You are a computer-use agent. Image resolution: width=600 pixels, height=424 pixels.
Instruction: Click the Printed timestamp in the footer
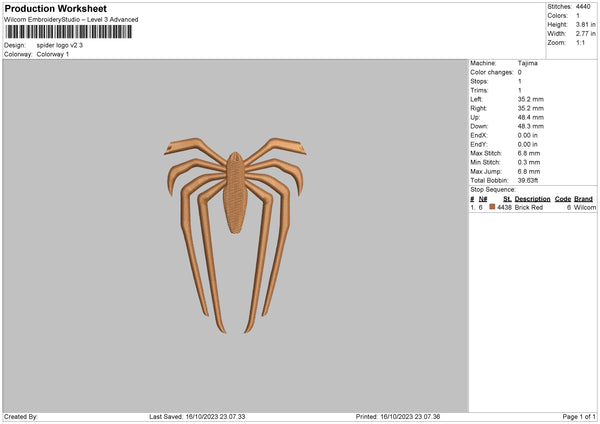[398, 416]
